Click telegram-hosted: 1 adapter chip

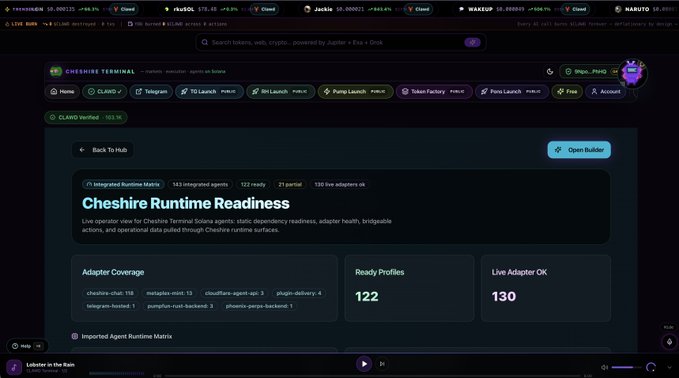pyautogui.click(x=110, y=306)
